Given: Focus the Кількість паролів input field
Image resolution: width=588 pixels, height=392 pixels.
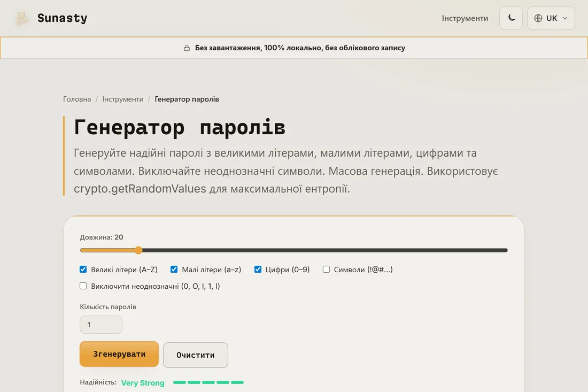Looking at the screenshot, I should (101, 325).
